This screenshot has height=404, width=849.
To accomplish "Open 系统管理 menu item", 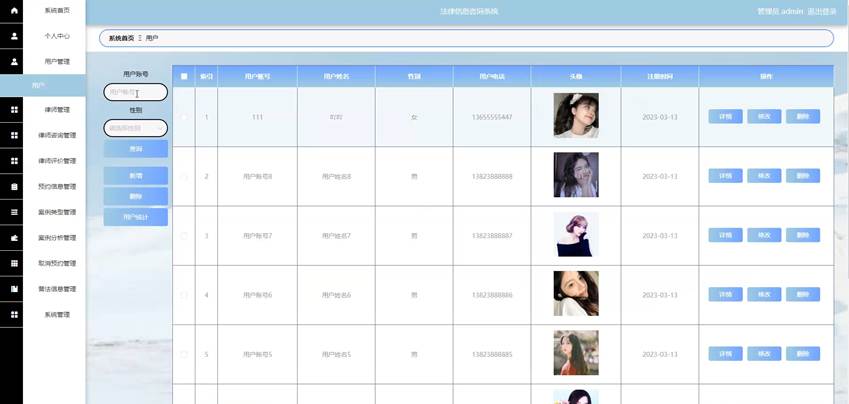I will [57, 315].
